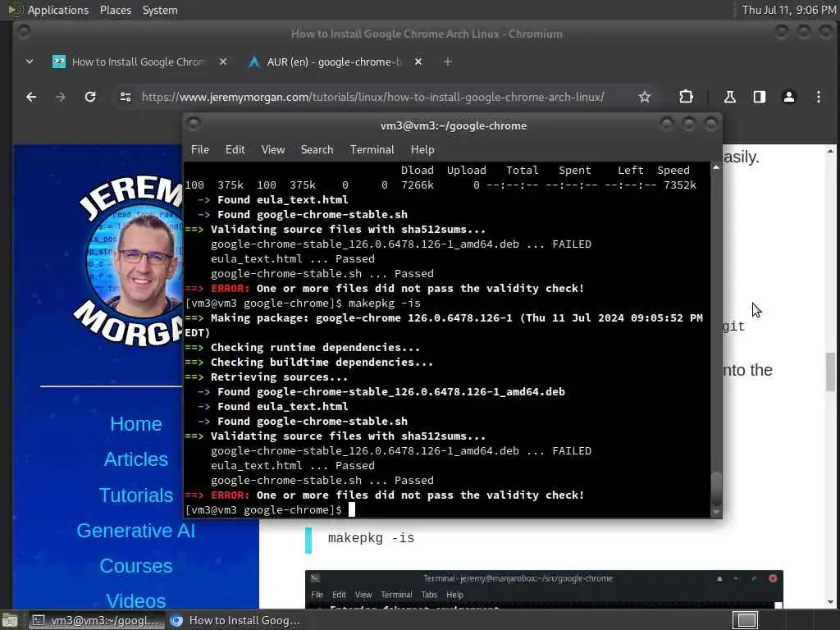Select the How to Install Google Chrome tab

139,62
